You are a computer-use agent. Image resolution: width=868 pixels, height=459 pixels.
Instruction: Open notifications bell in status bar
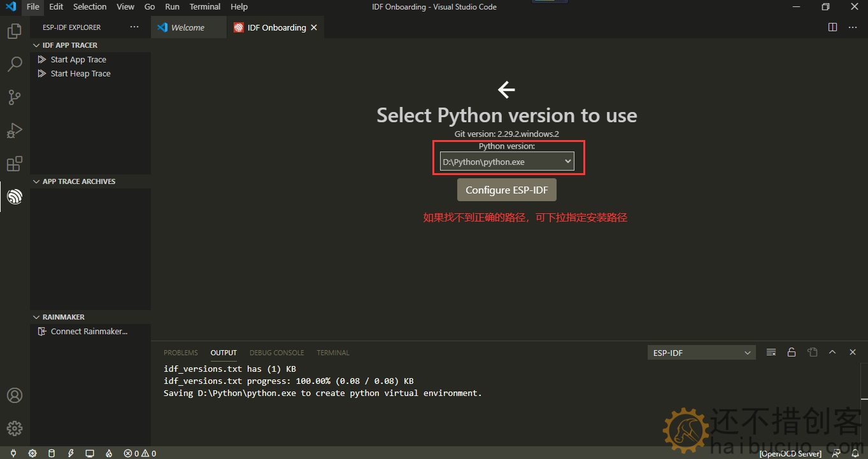tap(855, 453)
